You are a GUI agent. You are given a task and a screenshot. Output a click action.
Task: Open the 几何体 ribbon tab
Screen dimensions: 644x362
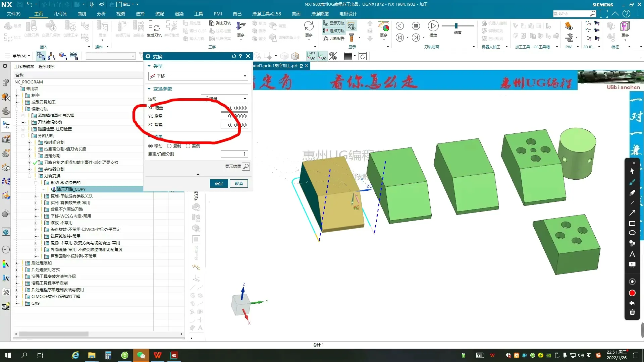click(60, 14)
